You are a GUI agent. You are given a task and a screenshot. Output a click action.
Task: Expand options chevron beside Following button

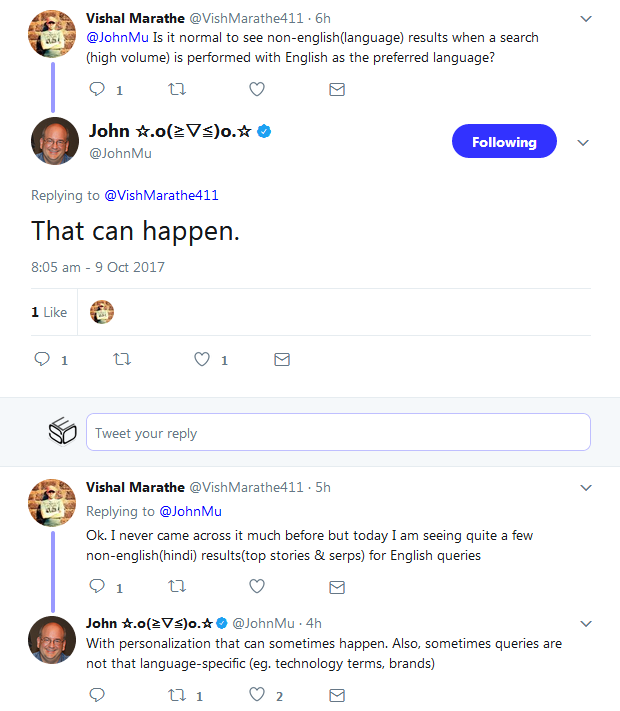pos(584,142)
